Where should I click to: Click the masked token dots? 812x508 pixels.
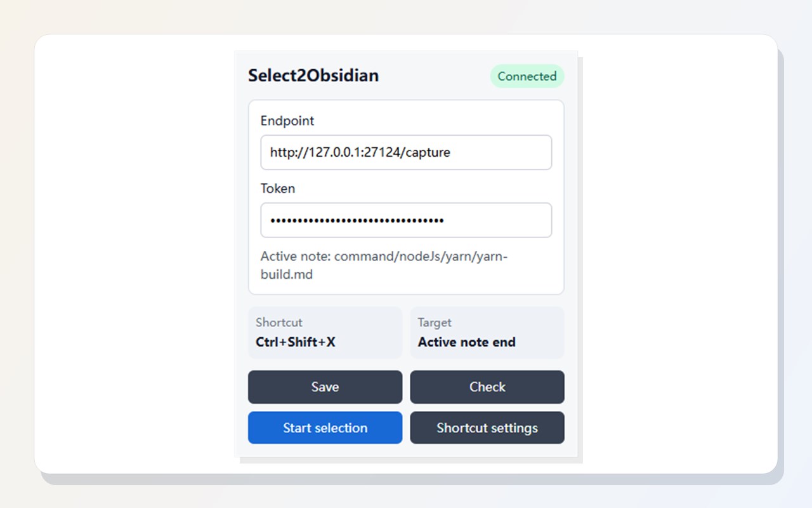[x=357, y=220]
